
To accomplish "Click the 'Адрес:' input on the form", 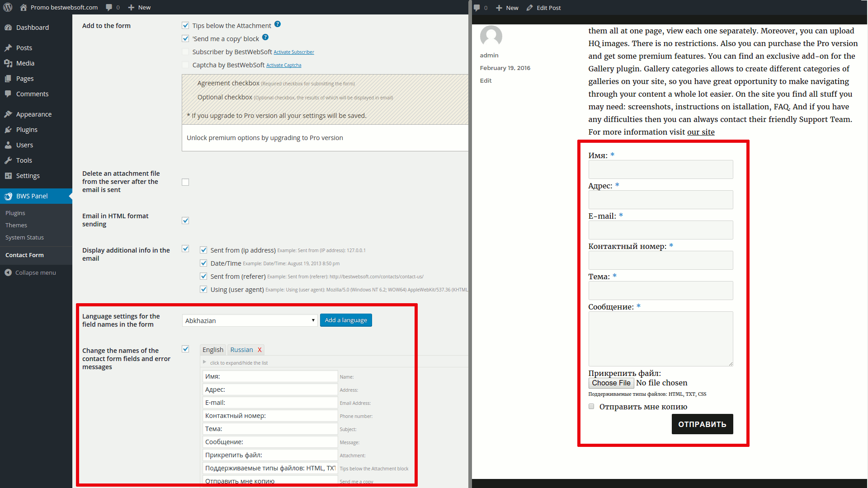I will tap(660, 200).
